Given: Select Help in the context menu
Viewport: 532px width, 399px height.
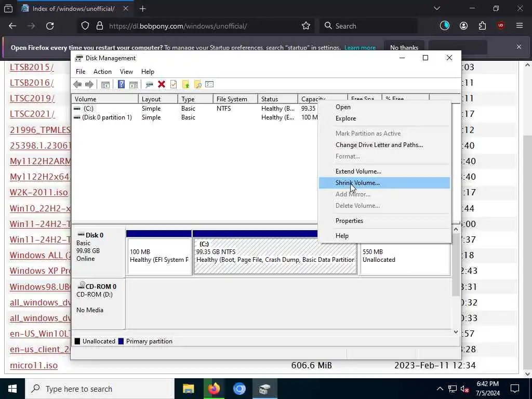Looking at the screenshot, I should tap(384, 236).
